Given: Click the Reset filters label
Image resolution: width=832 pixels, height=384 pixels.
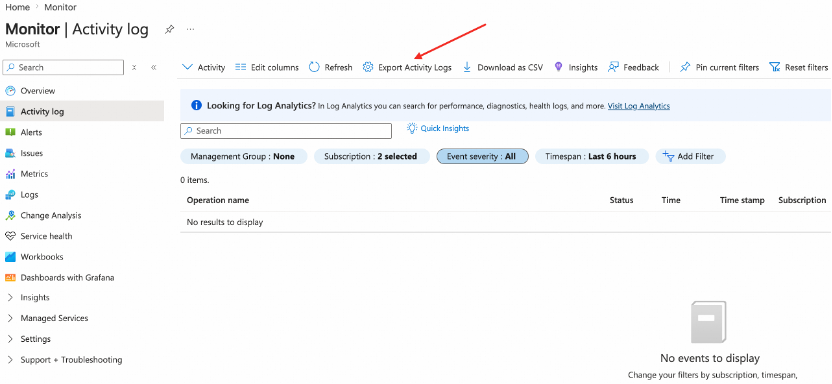Looking at the screenshot, I should pyautogui.click(x=807, y=67).
